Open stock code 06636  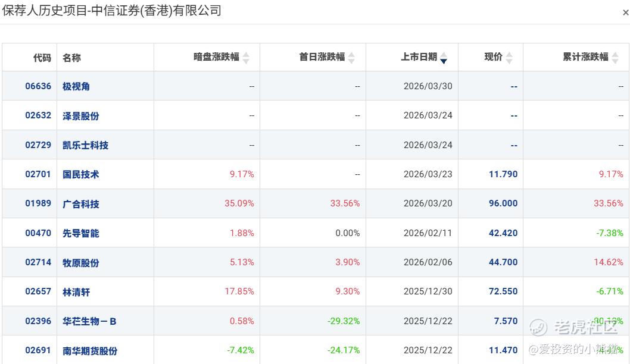point(38,86)
